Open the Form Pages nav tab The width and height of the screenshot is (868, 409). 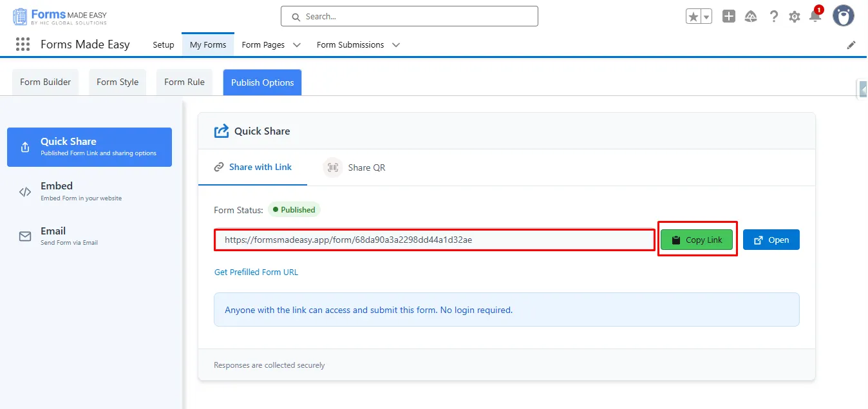click(x=263, y=44)
